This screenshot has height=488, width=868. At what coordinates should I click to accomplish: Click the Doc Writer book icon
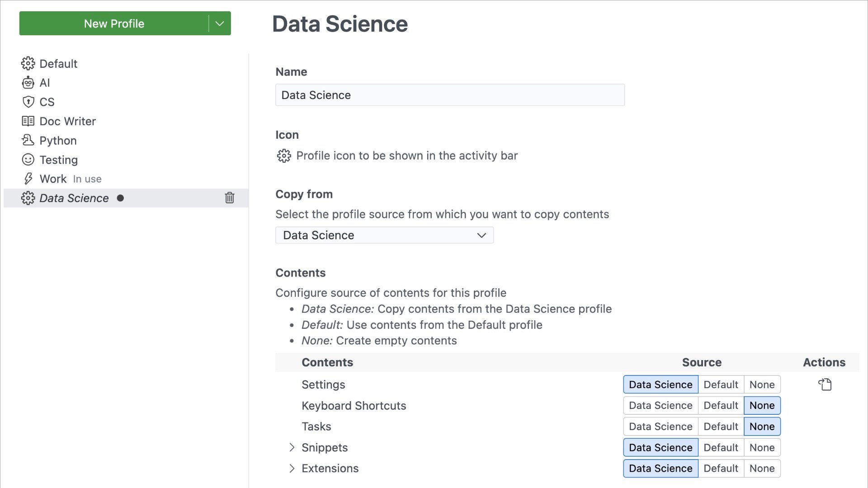28,121
